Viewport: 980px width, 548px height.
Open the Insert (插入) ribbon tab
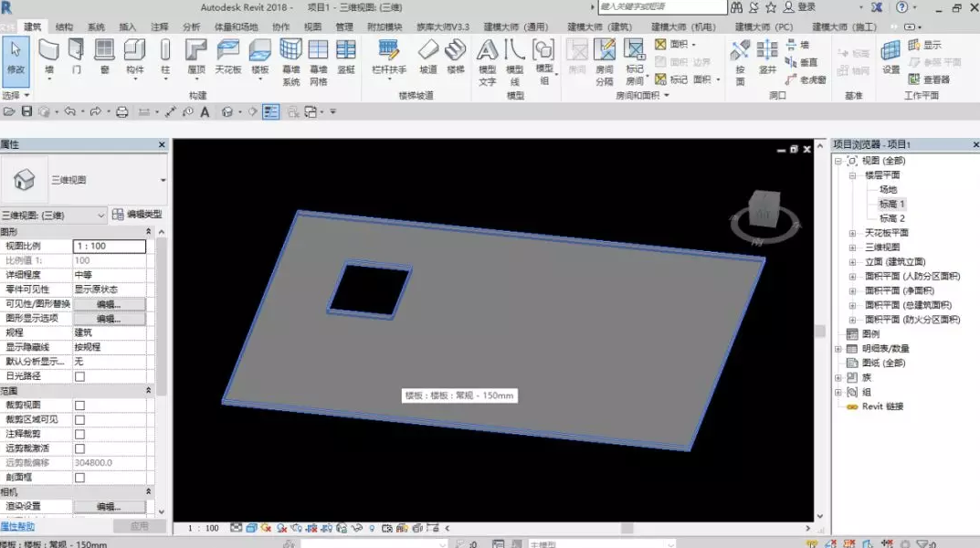point(128,26)
